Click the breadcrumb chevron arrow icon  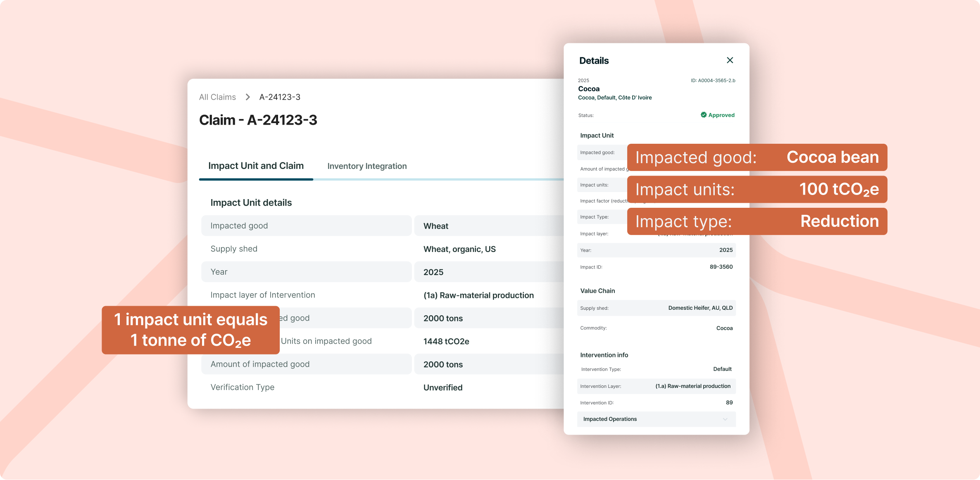tap(247, 97)
